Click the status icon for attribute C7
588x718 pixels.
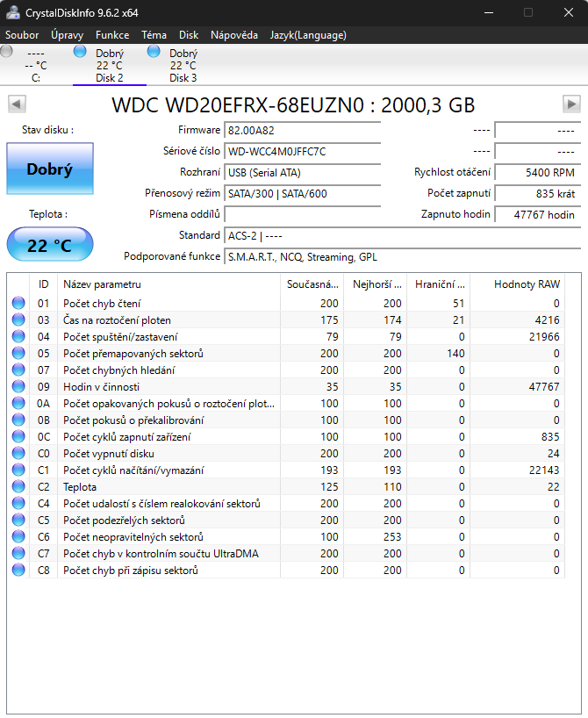[18, 553]
